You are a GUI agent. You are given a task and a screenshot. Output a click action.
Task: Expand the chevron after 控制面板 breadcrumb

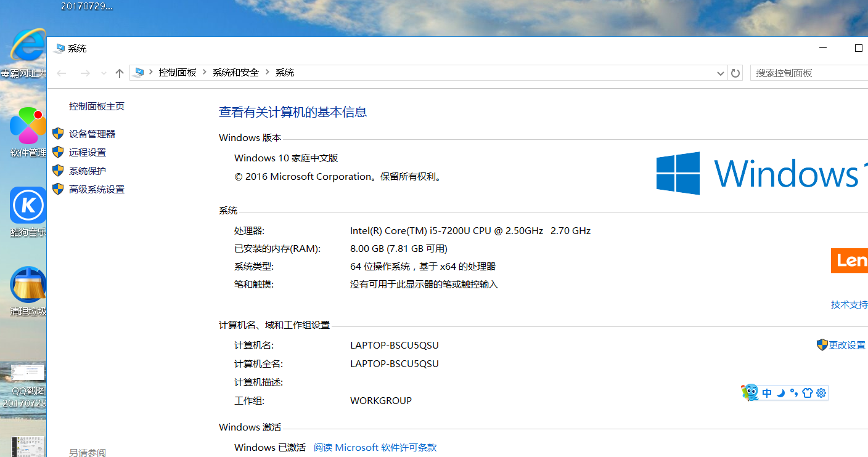[205, 73]
